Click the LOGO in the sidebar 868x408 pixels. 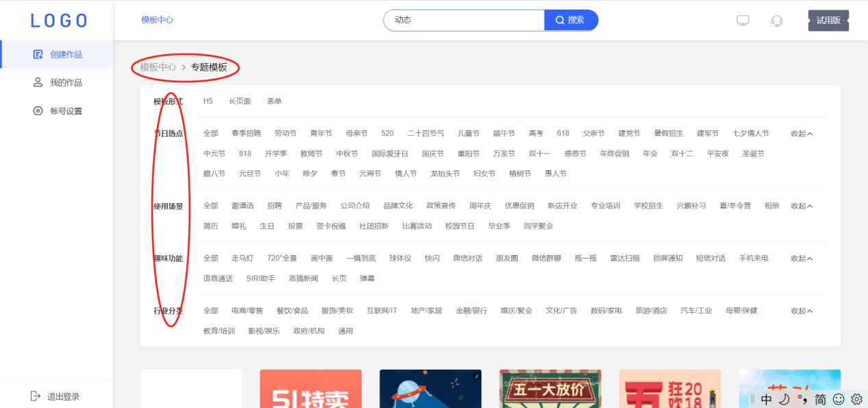click(59, 21)
